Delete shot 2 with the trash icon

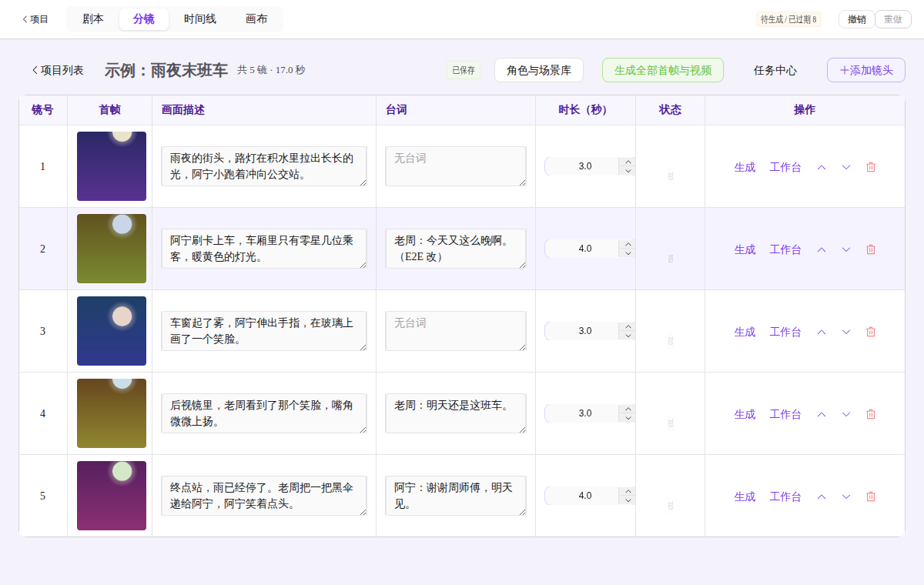pyautogui.click(x=871, y=249)
